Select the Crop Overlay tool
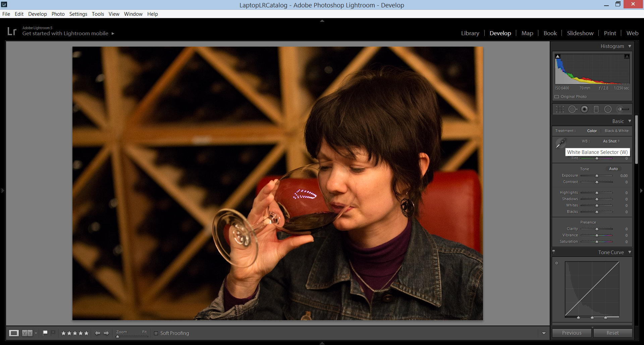Screen dimensions: 644x345 (x=560, y=109)
